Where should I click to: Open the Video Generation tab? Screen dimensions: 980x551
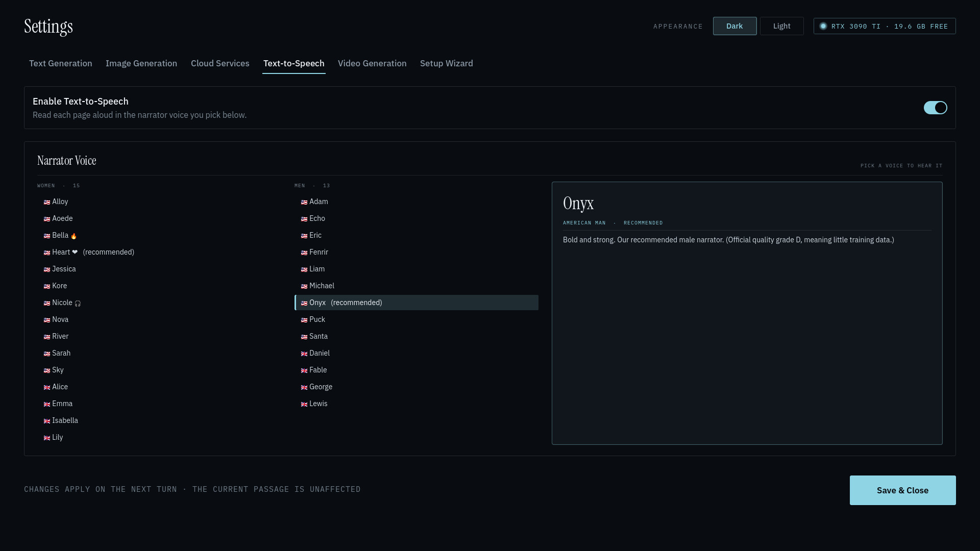(x=372, y=63)
